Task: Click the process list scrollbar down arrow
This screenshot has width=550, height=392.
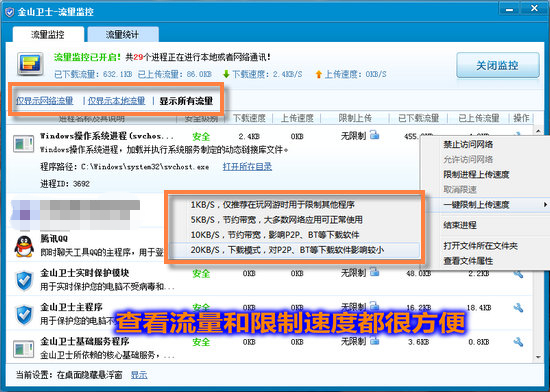Action: (x=538, y=357)
